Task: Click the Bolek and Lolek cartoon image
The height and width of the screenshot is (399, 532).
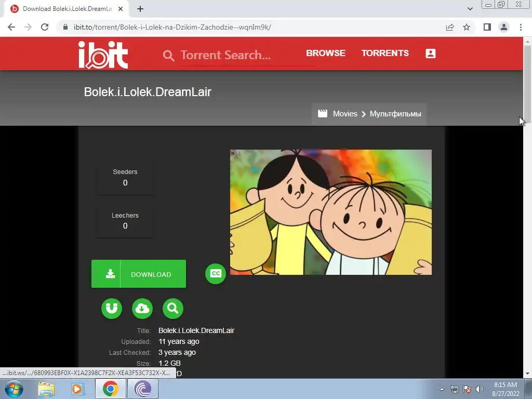Action: tap(331, 212)
